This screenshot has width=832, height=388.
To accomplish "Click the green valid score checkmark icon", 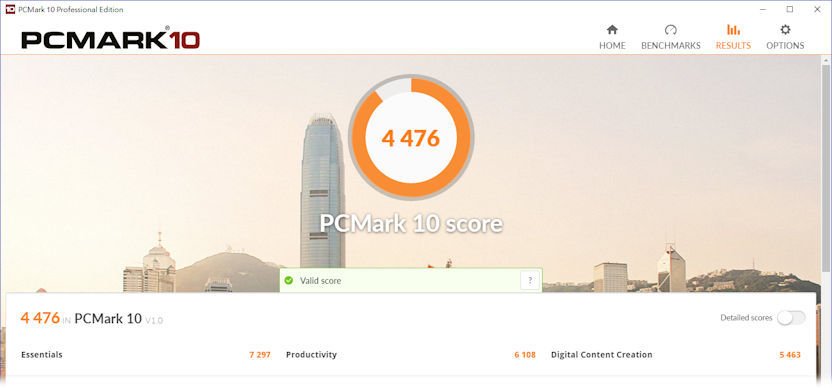I will (x=289, y=280).
